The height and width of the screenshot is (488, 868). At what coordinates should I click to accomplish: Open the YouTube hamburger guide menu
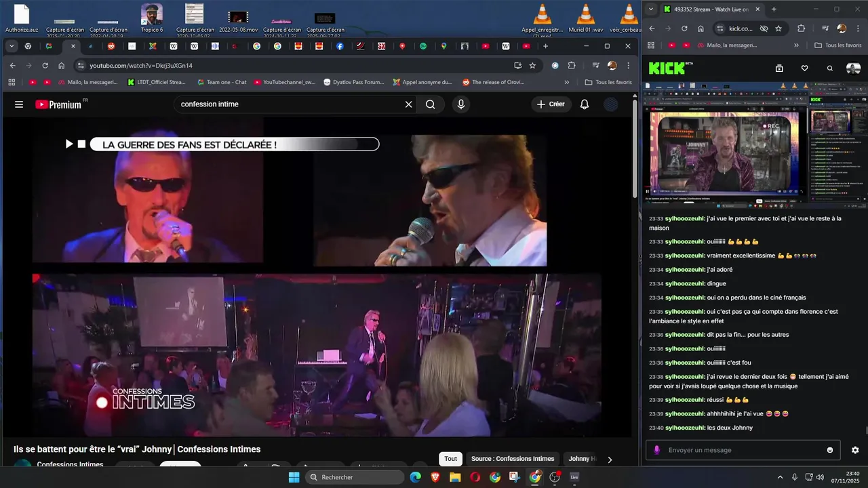click(19, 104)
